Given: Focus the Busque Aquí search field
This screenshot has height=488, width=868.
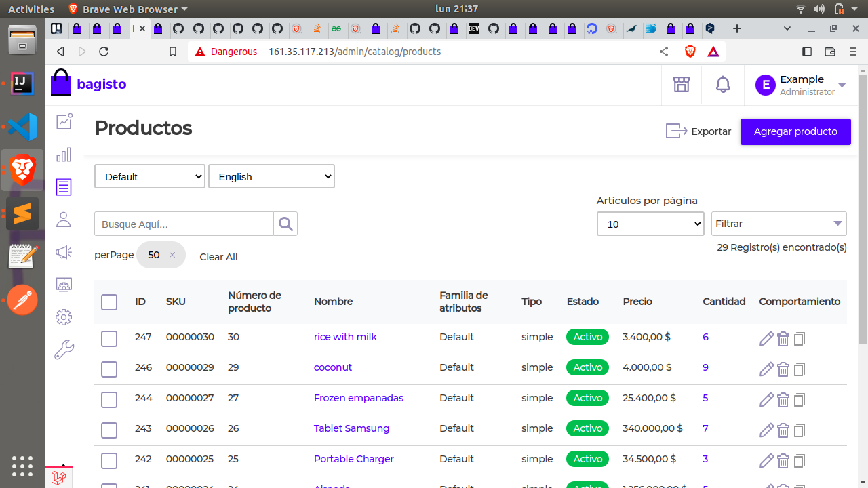Looking at the screenshot, I should 184,224.
